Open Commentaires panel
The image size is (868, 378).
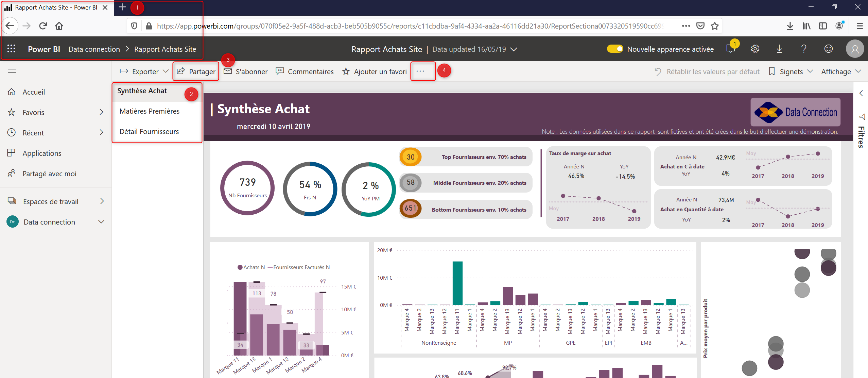305,71
